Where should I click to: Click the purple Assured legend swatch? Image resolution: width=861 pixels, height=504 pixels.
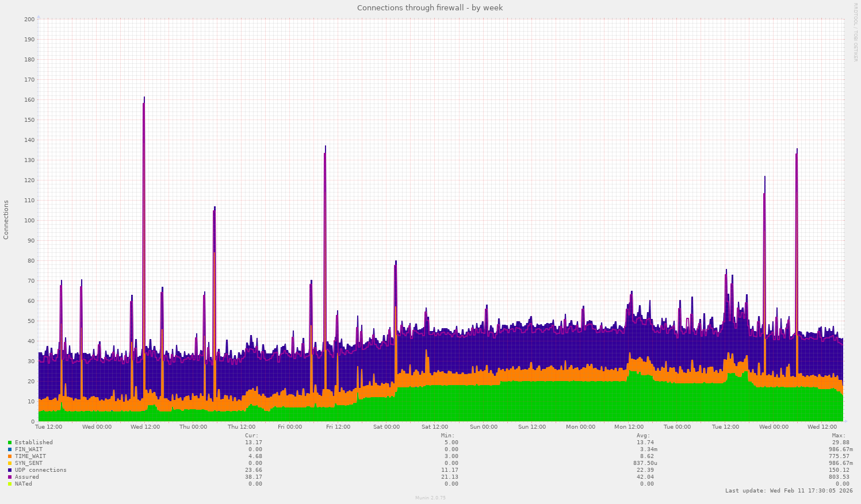pyautogui.click(x=10, y=477)
